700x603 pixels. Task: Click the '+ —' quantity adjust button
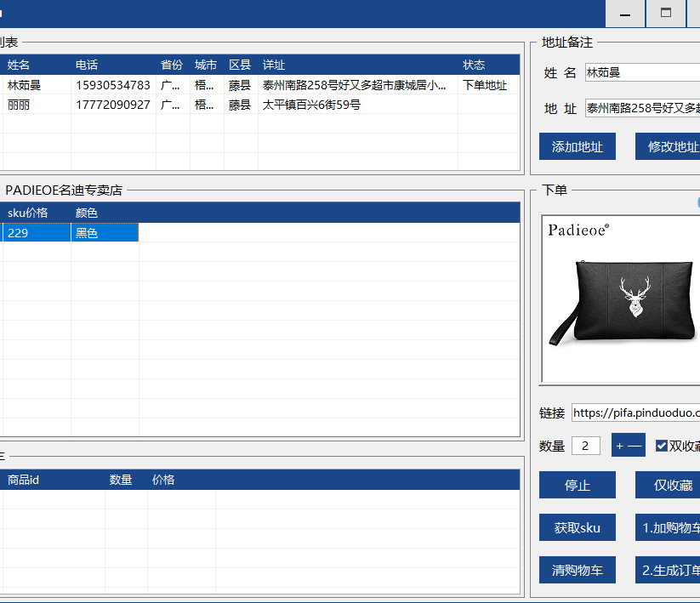tap(629, 446)
